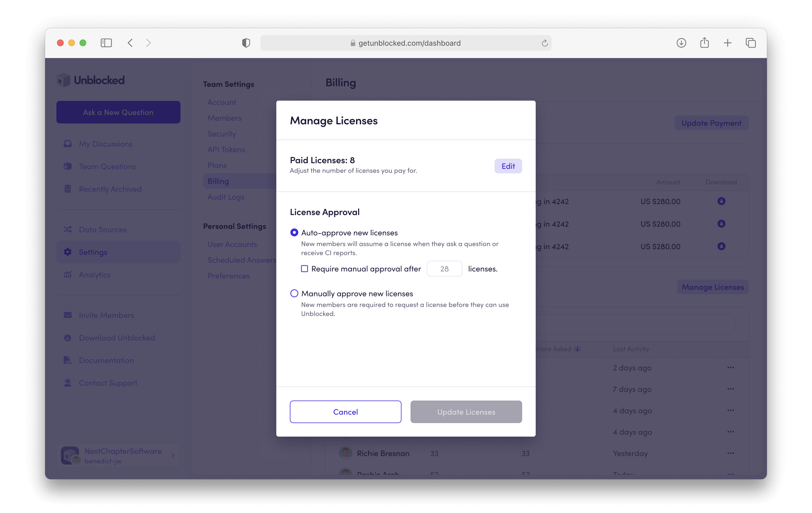Image resolution: width=812 pixels, height=513 pixels.
Task: Open Plans settings page
Action: click(217, 165)
